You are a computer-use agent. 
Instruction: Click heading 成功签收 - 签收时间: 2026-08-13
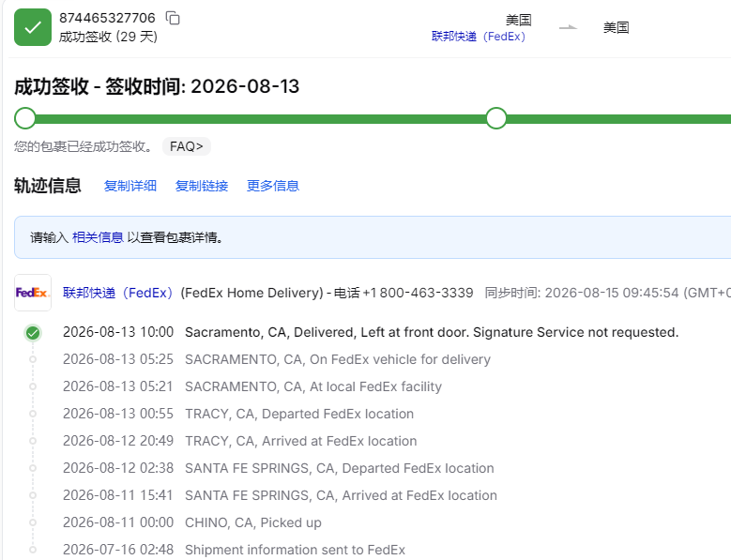coord(157,86)
